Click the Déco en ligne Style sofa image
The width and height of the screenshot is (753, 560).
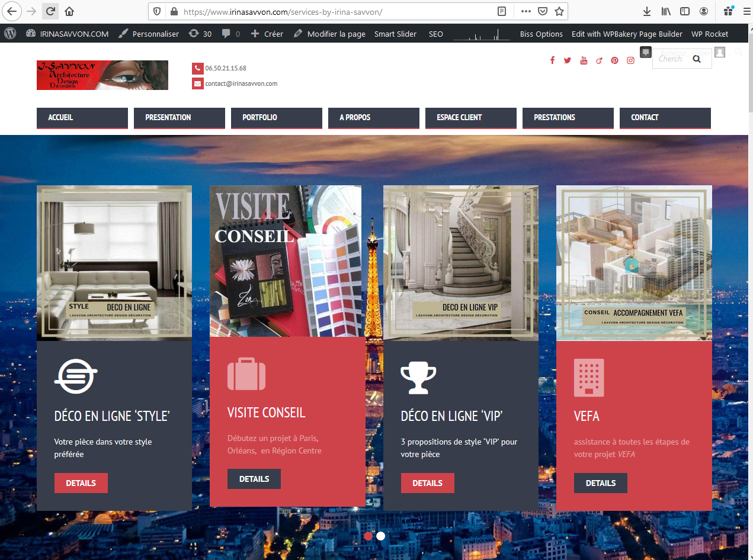click(114, 263)
